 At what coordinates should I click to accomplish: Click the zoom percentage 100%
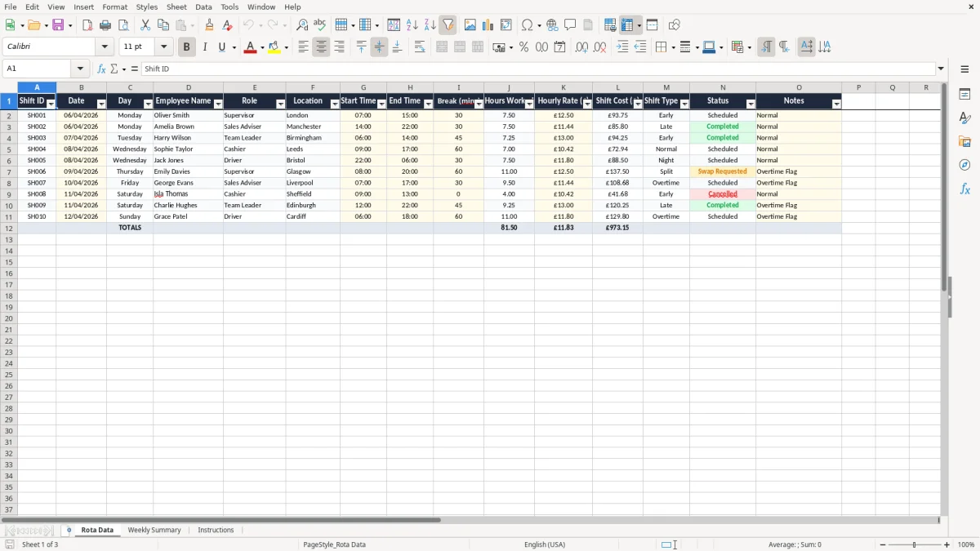click(x=966, y=544)
